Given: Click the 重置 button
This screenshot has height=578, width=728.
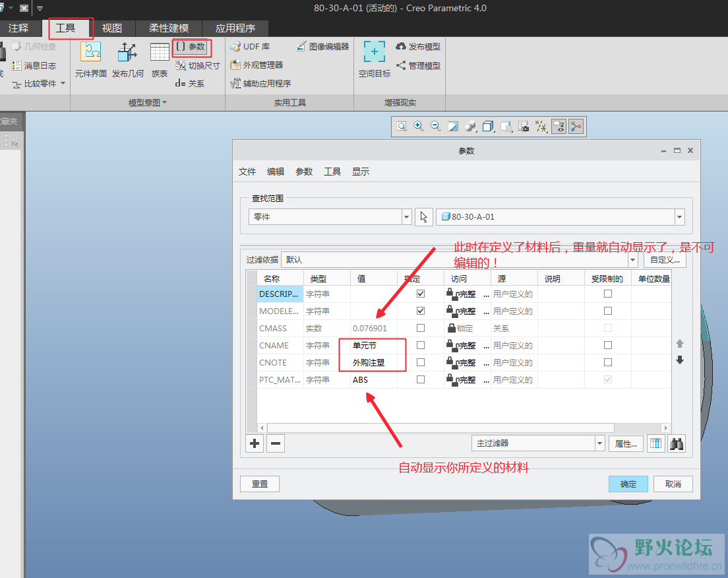Looking at the screenshot, I should [x=260, y=484].
